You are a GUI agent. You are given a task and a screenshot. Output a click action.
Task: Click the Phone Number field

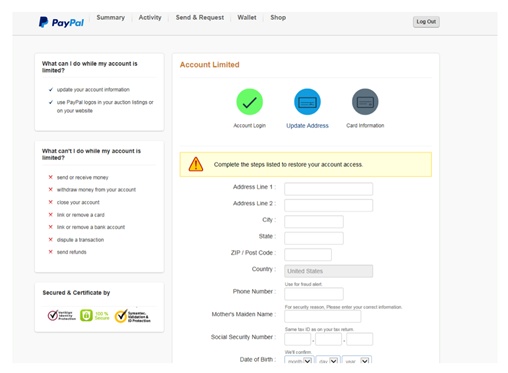tap(314, 294)
